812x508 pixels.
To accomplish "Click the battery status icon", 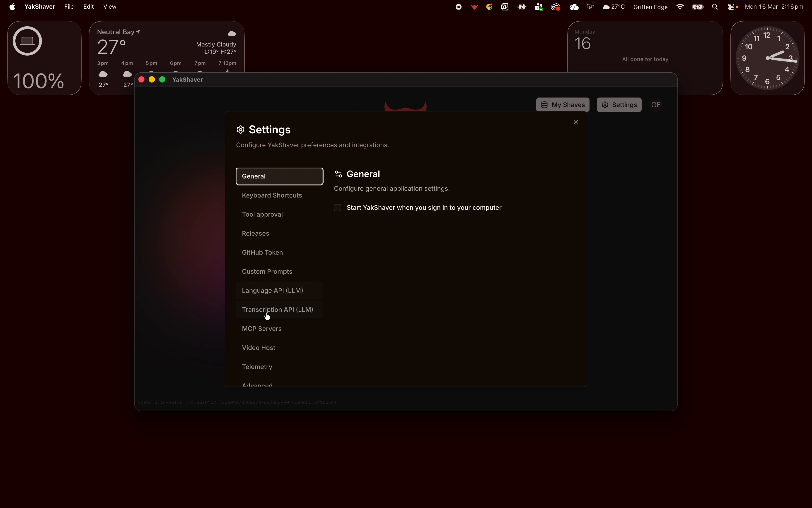I will click(x=698, y=7).
